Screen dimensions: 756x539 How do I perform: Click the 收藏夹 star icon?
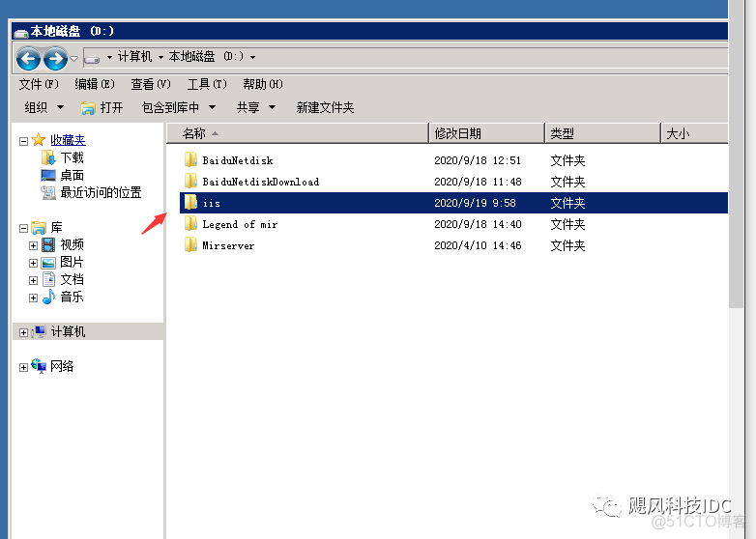(x=39, y=140)
